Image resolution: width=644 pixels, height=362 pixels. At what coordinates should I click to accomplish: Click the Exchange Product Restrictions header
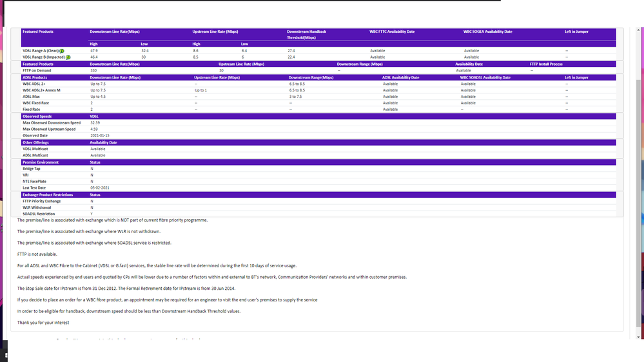48,195
